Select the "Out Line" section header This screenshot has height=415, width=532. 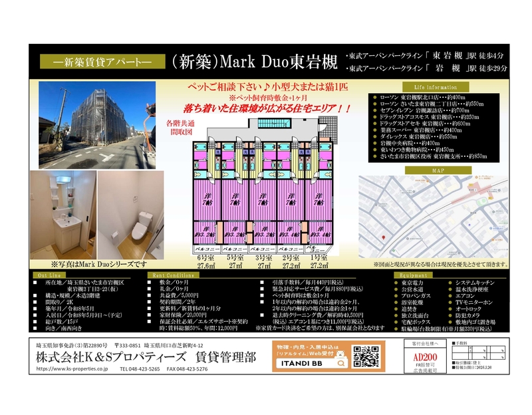(50, 275)
